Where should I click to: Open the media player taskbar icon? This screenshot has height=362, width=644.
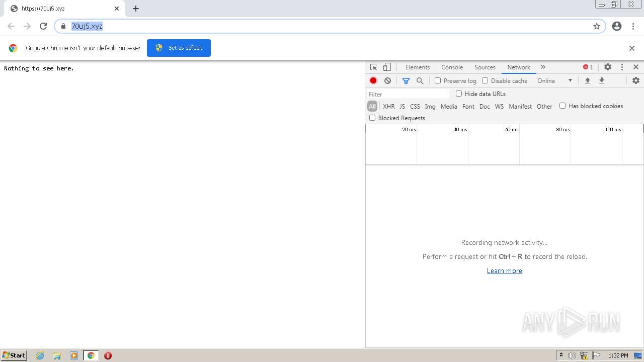[x=74, y=355]
